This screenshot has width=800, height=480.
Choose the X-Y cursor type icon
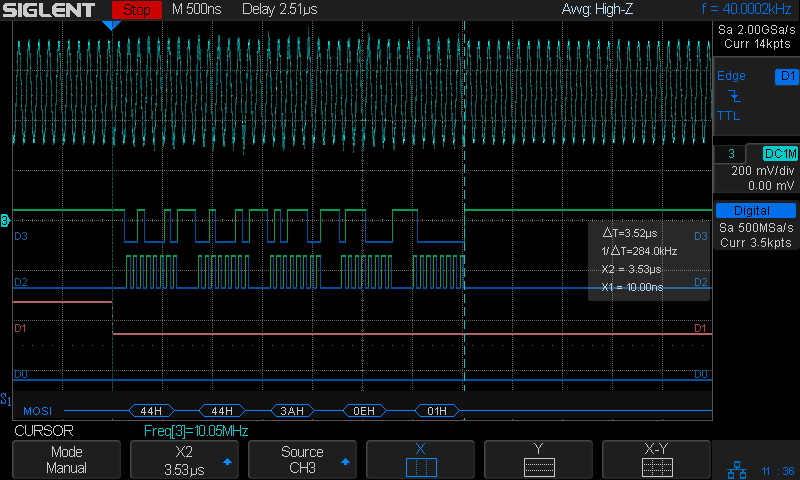(656, 467)
